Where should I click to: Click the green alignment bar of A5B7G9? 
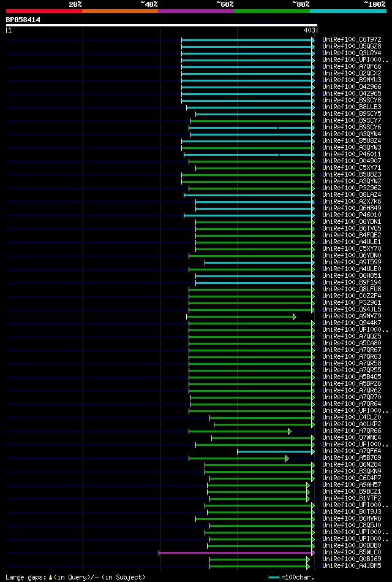tap(239, 458)
